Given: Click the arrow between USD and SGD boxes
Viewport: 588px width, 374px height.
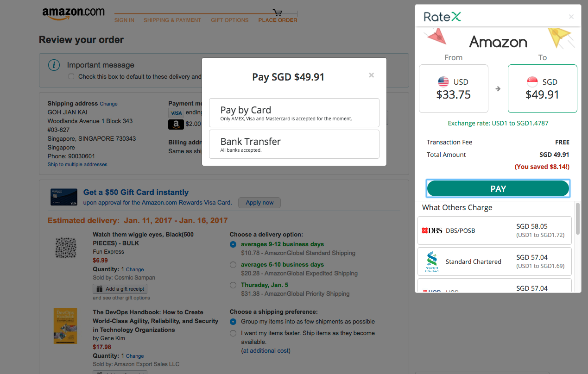Looking at the screenshot, I should point(498,89).
